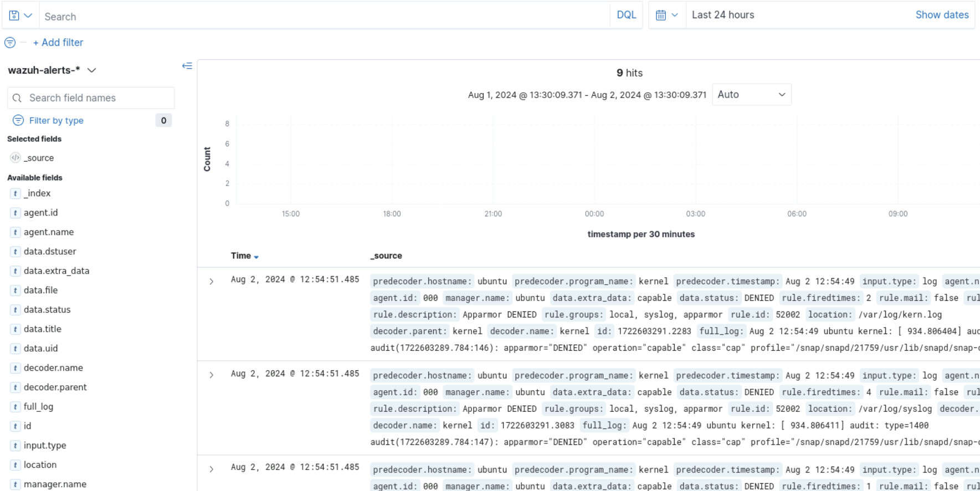This screenshot has width=980, height=491.
Task: Click the data.status field type icon
Action: click(16, 310)
